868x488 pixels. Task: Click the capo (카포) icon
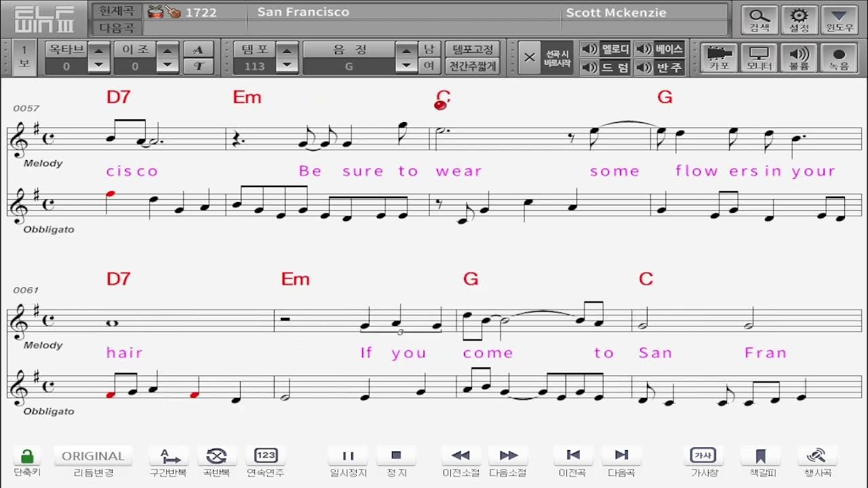719,58
